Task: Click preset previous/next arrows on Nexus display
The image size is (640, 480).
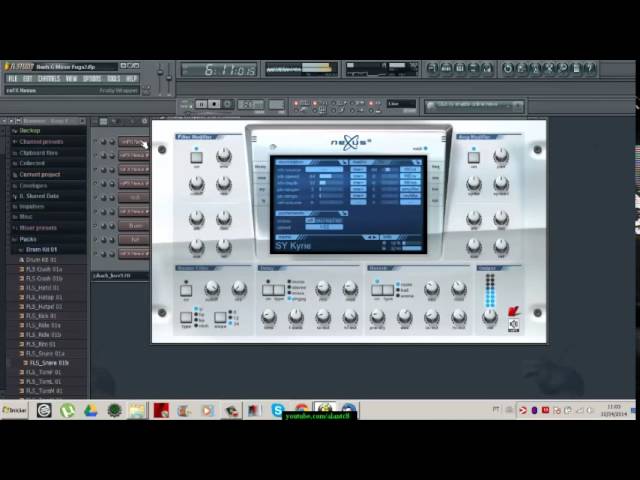Action: point(371,237)
